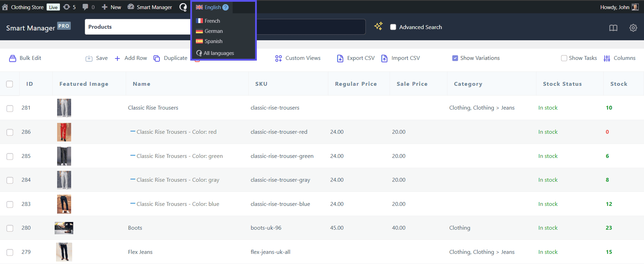Click stock value 23 for Boots
The image size is (644, 264).
[609, 228]
